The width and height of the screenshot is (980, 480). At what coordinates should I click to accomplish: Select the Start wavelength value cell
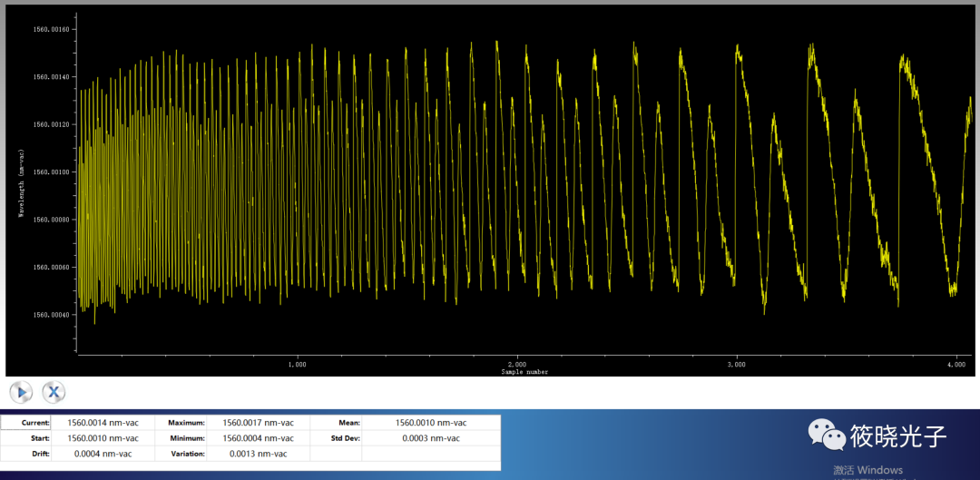tap(103, 438)
